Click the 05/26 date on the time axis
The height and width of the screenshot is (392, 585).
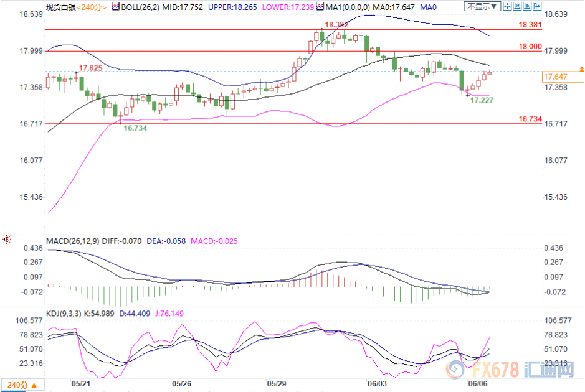(182, 384)
